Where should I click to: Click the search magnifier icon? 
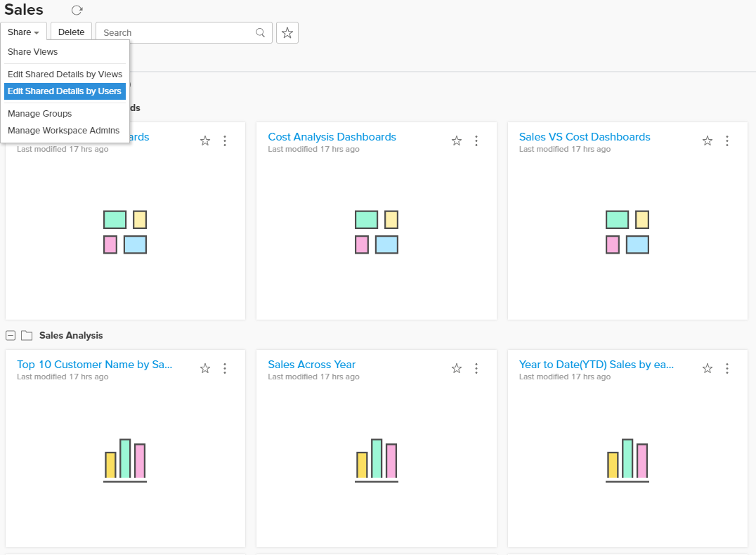click(261, 32)
